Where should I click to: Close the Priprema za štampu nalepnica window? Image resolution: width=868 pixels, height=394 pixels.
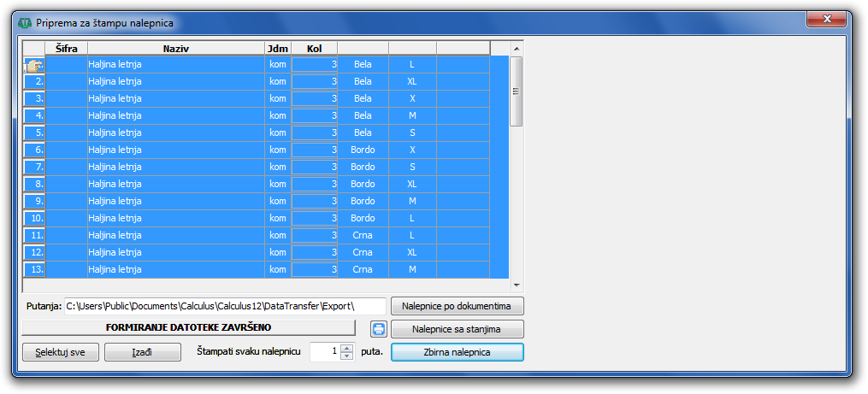coord(826,20)
